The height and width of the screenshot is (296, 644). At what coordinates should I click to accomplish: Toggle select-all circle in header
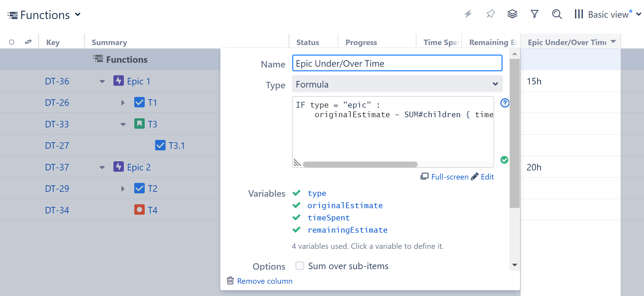[x=11, y=42]
